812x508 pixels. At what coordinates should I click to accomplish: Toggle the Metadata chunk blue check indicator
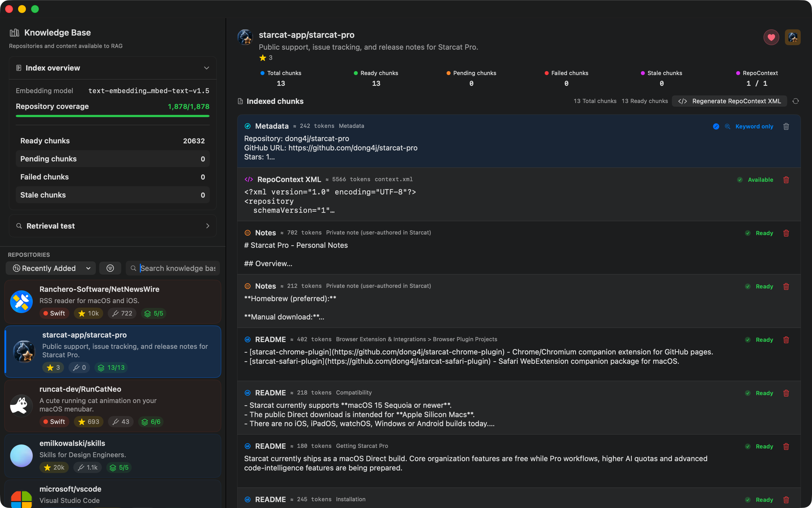(x=716, y=126)
